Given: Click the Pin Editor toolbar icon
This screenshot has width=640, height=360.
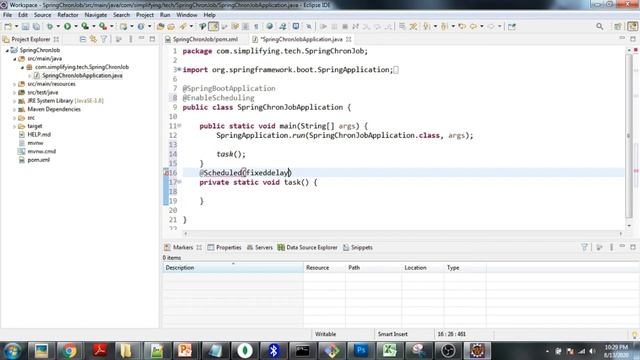Looking at the screenshot, I should [x=512, y=27].
